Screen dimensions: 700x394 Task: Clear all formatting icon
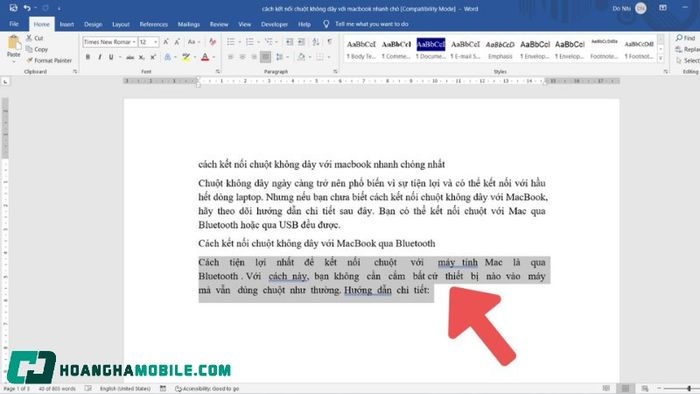(212, 42)
